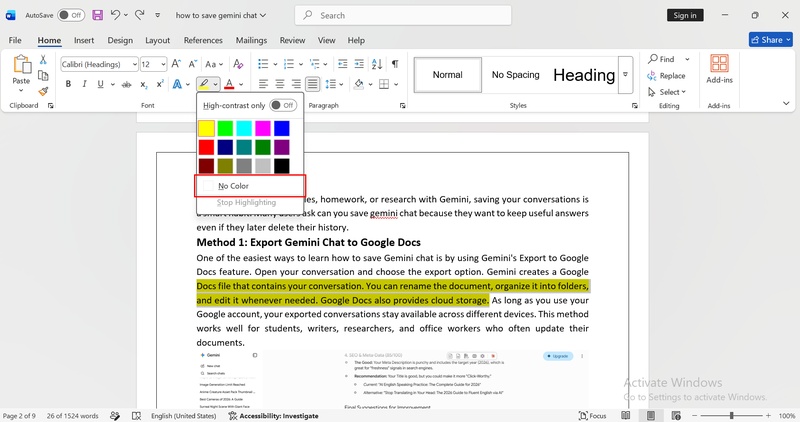Screen dimensions: 800x422
Task: Expand the Styles gallery arrow
Action: (626, 75)
